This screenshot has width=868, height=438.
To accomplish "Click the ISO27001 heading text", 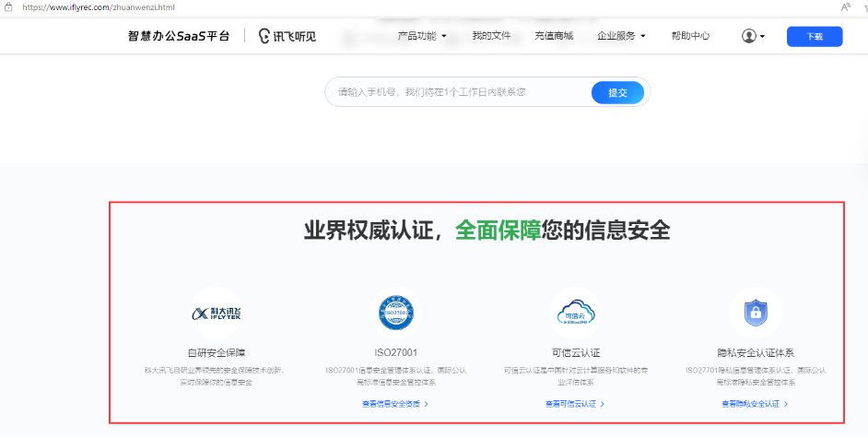I will point(396,353).
